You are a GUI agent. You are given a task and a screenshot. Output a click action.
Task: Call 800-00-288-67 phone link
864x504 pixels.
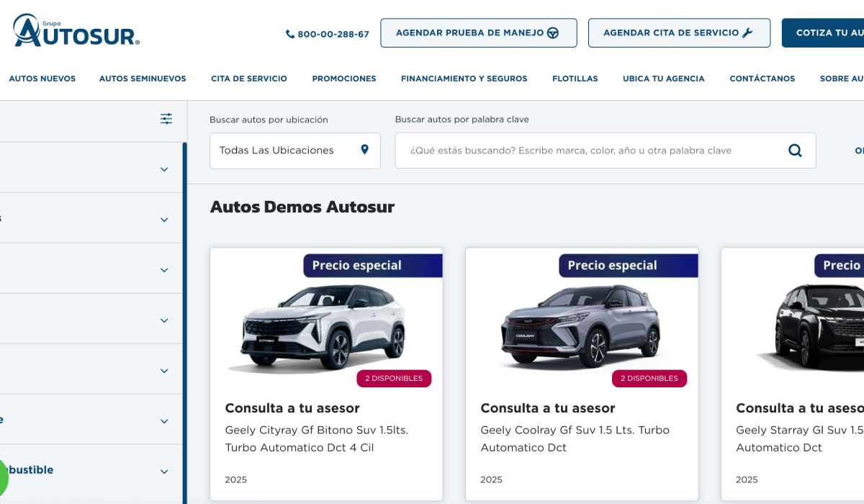(x=328, y=34)
